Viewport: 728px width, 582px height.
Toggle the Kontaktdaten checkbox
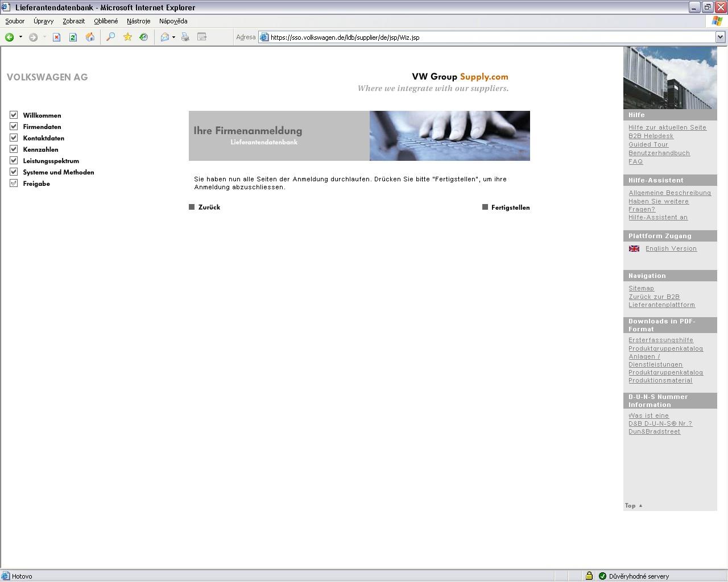click(14, 138)
